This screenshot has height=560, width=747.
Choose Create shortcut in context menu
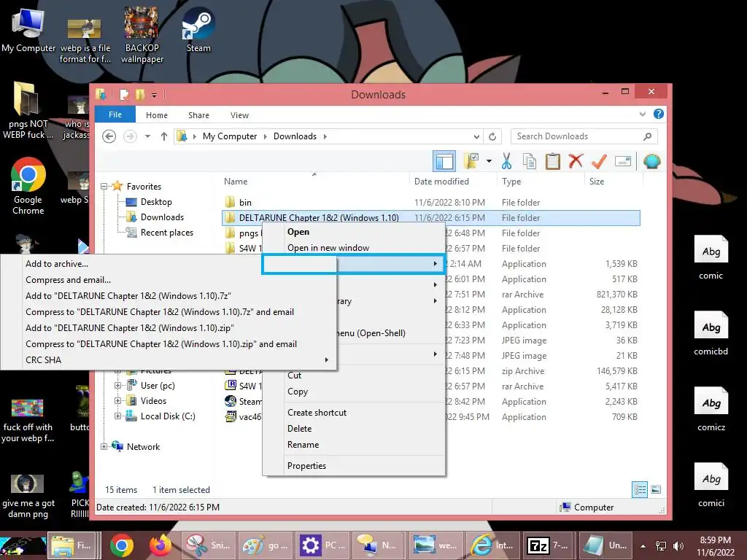pos(354,413)
